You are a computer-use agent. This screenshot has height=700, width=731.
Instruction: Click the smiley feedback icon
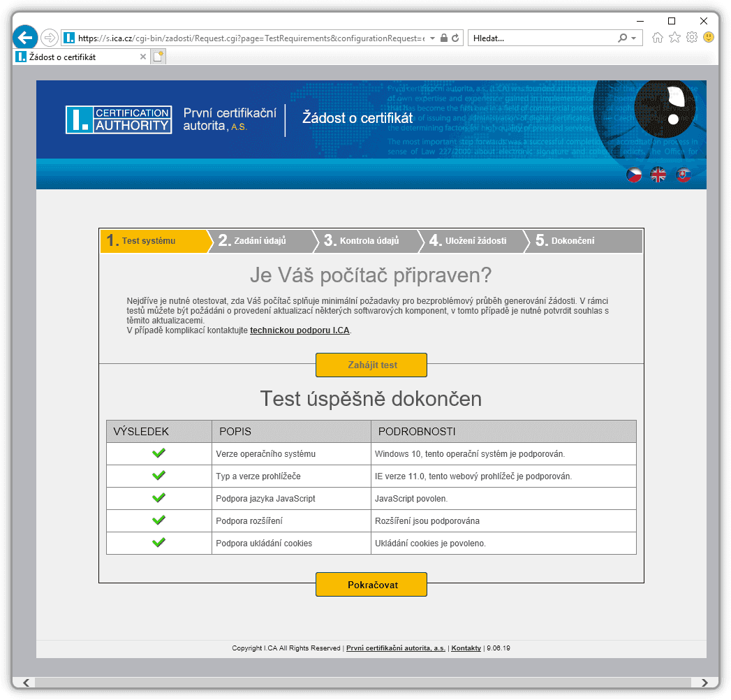click(709, 37)
